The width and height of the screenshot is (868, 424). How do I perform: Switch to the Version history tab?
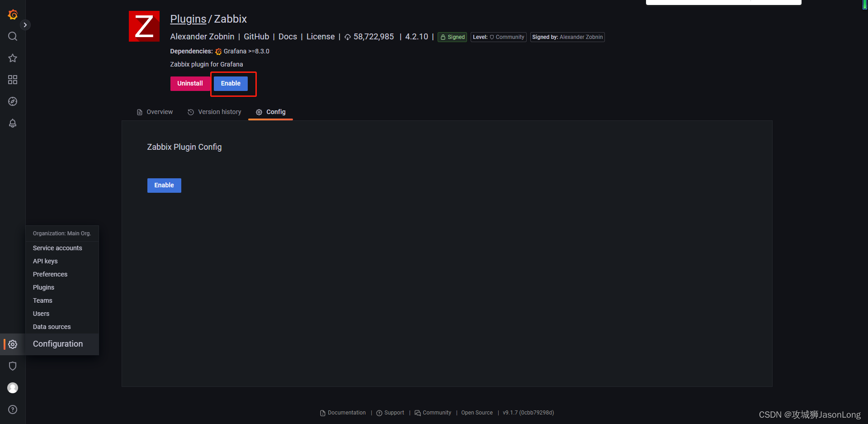point(214,112)
